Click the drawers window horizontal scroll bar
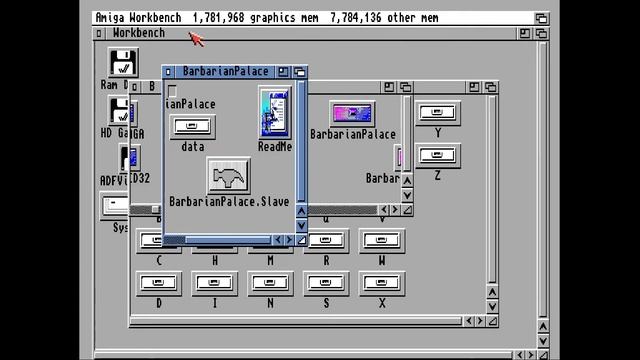The height and width of the screenshot is (360, 640). (296, 321)
